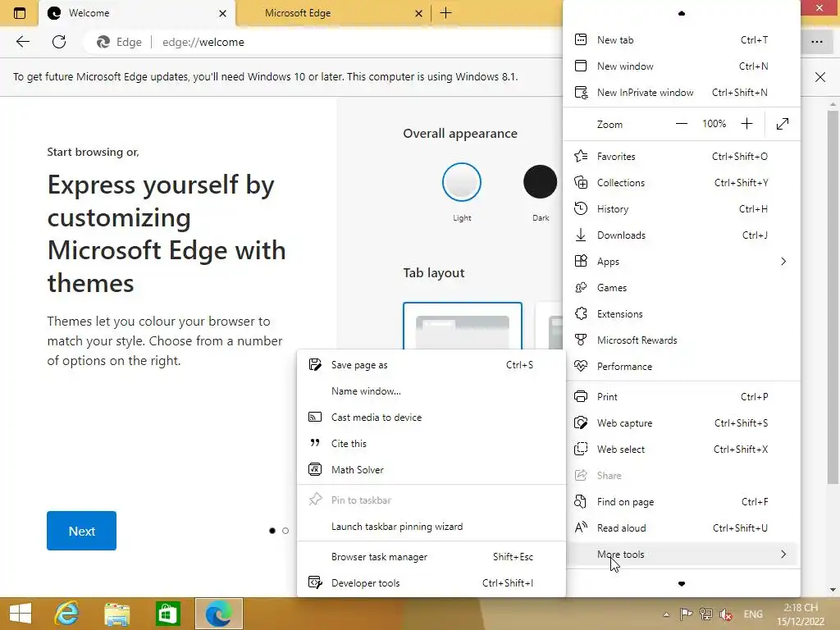Switch input language via ENG indicator

point(753,614)
